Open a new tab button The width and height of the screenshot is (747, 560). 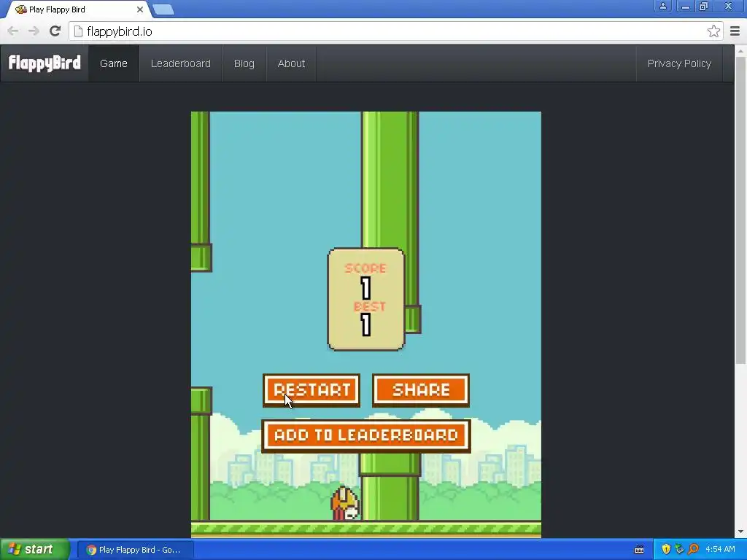pos(163,9)
